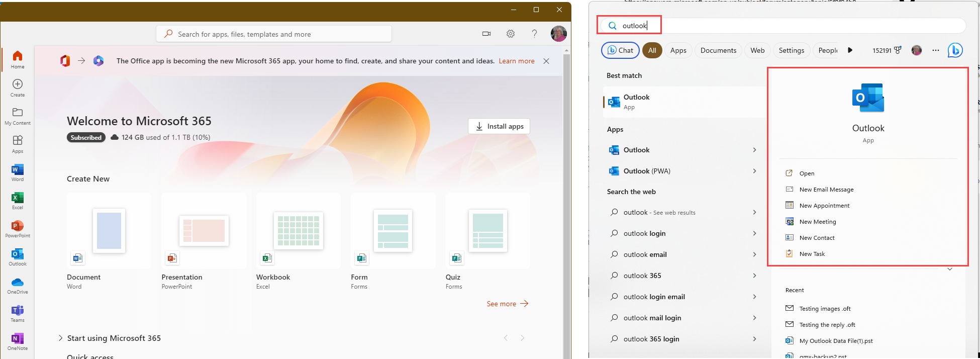Click the large Outlook app icon in preview
This screenshot has height=359, width=980.
click(868, 98)
